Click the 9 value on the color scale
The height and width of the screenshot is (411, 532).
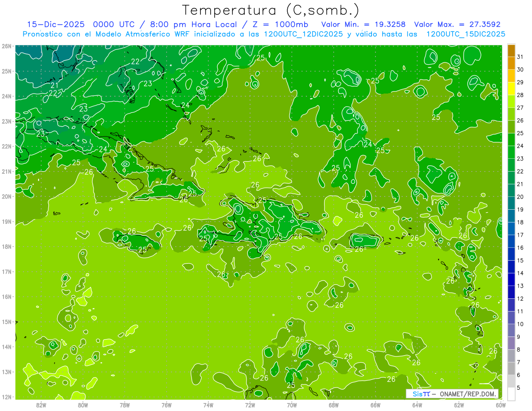pos(519,337)
